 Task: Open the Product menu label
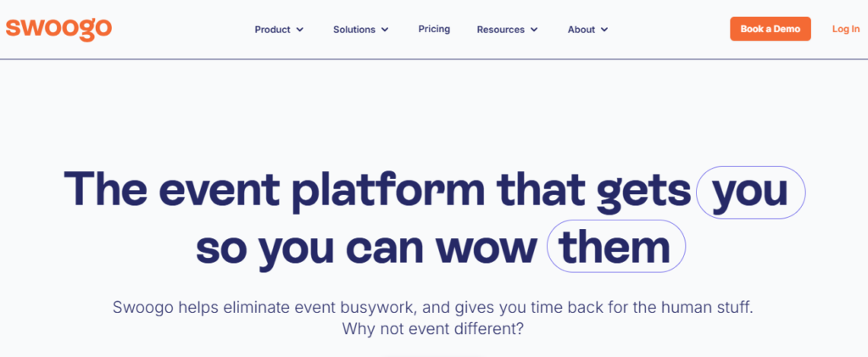coord(272,30)
